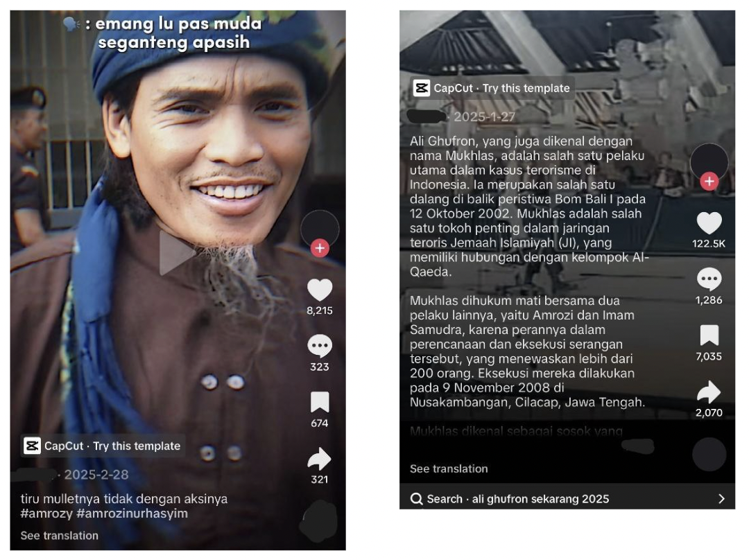The width and height of the screenshot is (749, 560).
Task: Tap CapCut Try this template on left video
Action: pos(103,446)
